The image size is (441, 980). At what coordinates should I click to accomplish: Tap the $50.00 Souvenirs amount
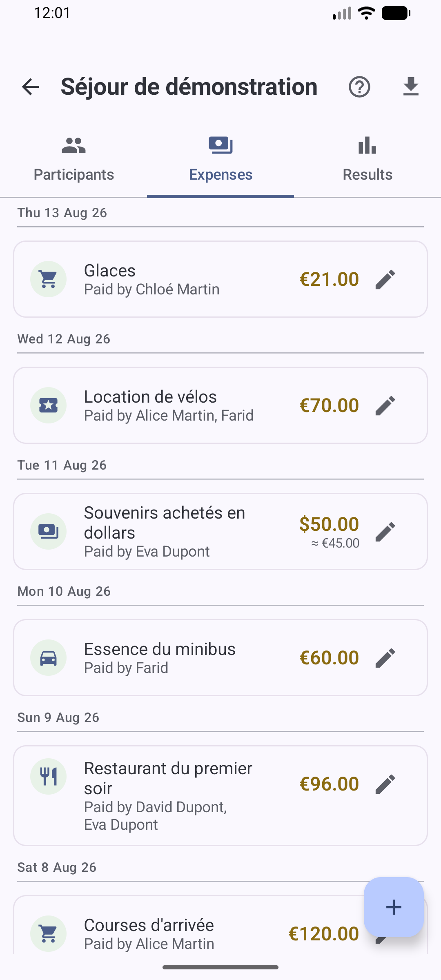tap(329, 524)
